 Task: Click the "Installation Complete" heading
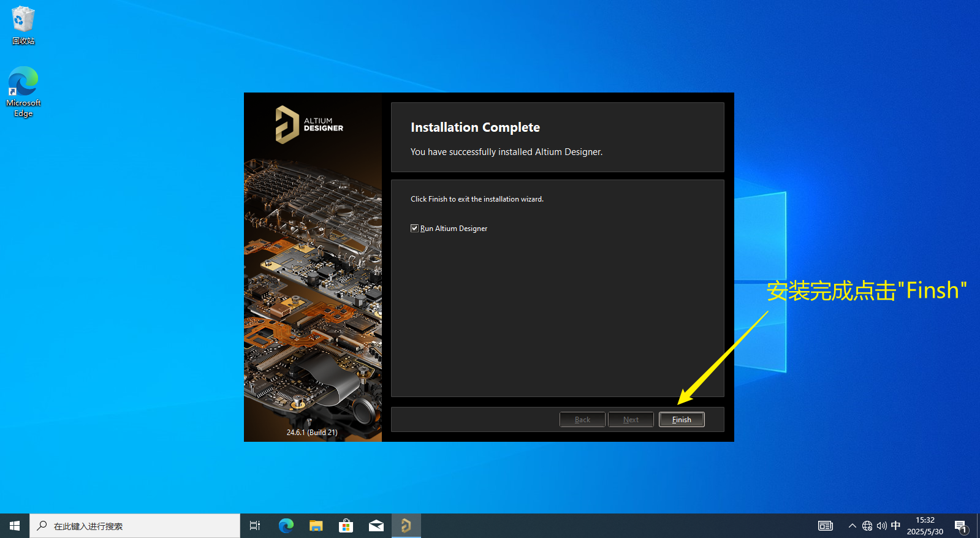pyautogui.click(x=475, y=127)
